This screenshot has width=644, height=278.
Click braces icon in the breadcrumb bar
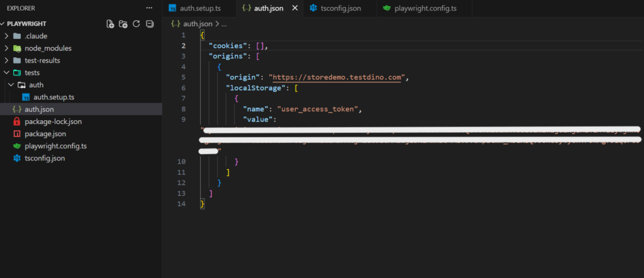(x=175, y=25)
